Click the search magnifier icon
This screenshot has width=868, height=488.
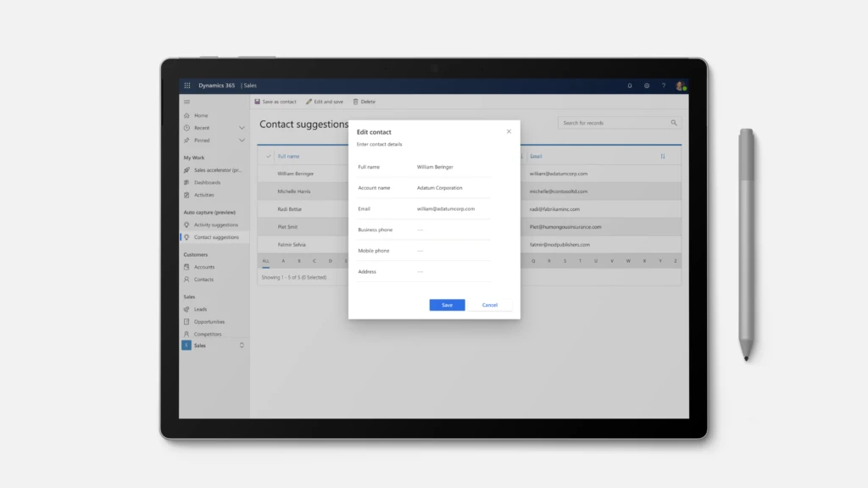click(x=674, y=123)
